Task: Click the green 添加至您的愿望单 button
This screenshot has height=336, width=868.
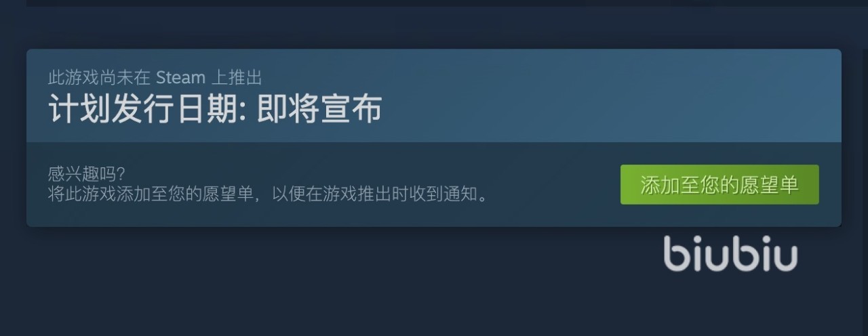Action: pyautogui.click(x=719, y=184)
